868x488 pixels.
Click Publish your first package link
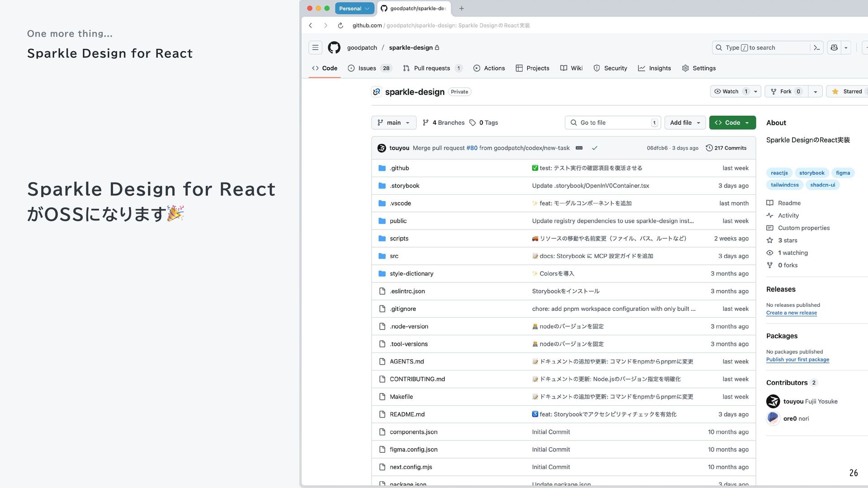[x=797, y=360]
